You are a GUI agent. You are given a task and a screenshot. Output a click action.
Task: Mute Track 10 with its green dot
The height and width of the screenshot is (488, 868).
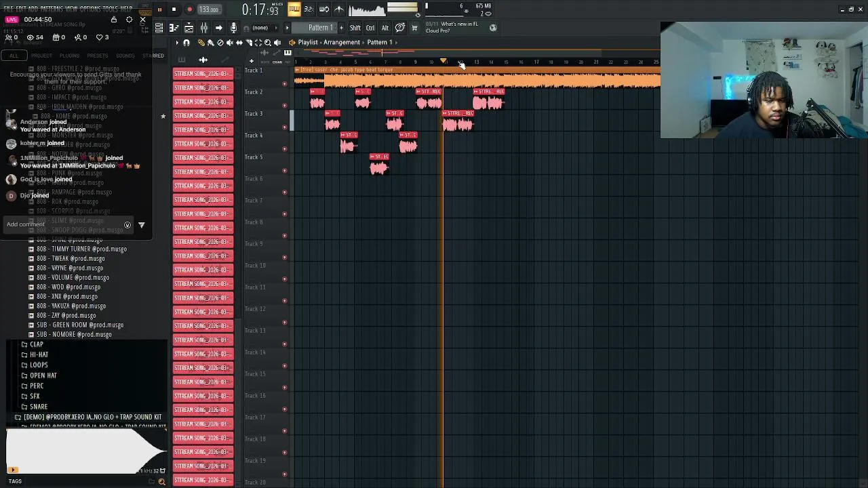pos(284,279)
